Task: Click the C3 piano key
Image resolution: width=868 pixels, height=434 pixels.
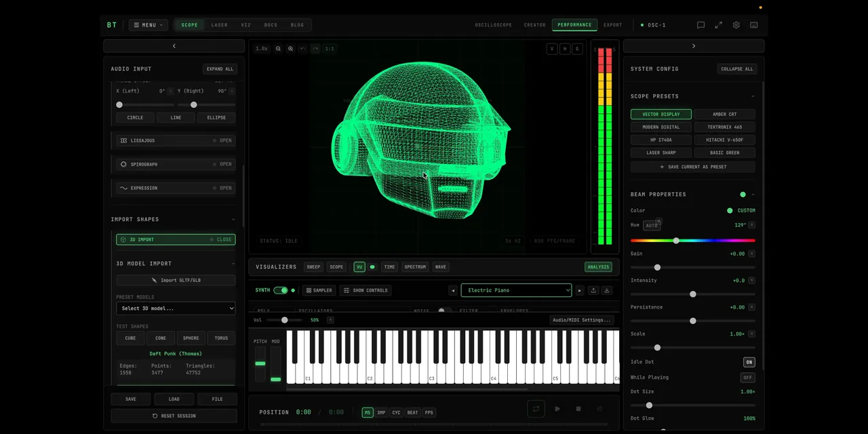Action: (432, 370)
